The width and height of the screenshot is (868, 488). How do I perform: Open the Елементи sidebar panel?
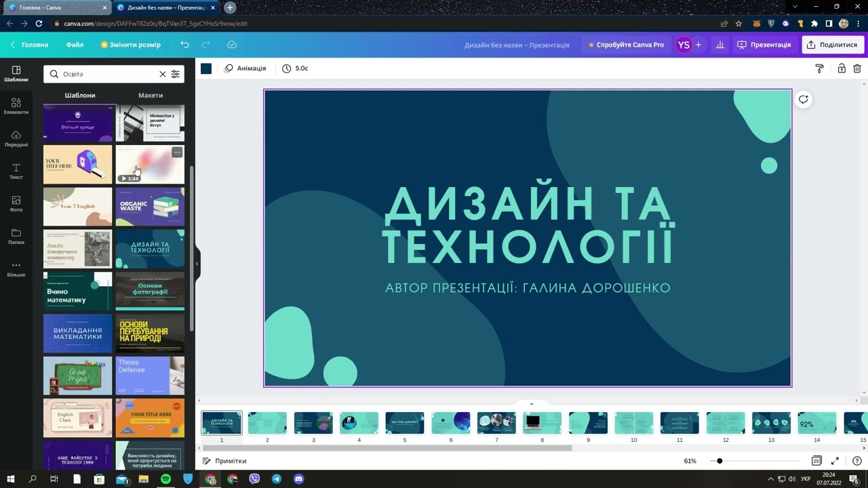(16, 106)
